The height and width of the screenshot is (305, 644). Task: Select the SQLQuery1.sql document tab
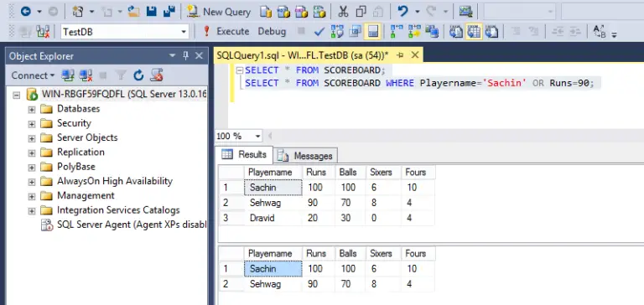tap(302, 55)
